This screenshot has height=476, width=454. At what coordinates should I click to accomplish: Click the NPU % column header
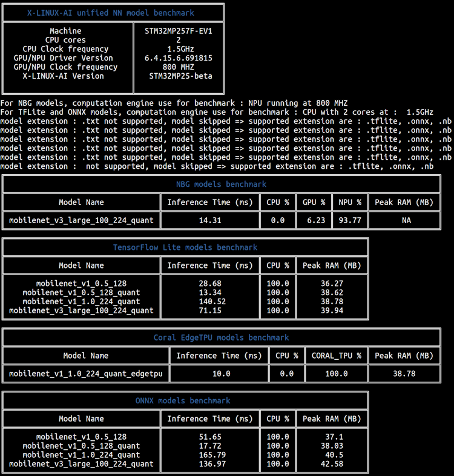(350, 203)
